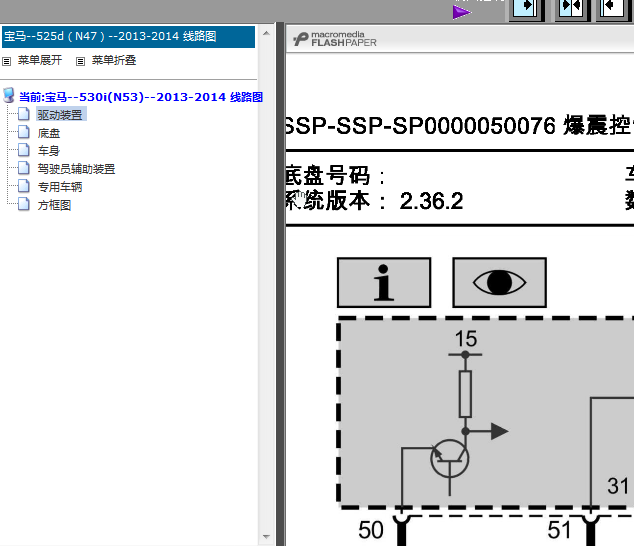
Task: Click the collapse-left panel toolbar button
Action: [614, 9]
